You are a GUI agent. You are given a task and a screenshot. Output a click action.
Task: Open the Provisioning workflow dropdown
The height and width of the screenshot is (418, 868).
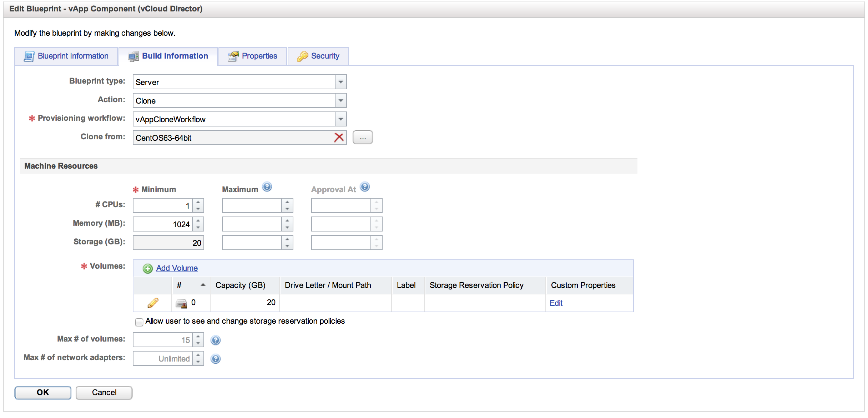point(340,119)
